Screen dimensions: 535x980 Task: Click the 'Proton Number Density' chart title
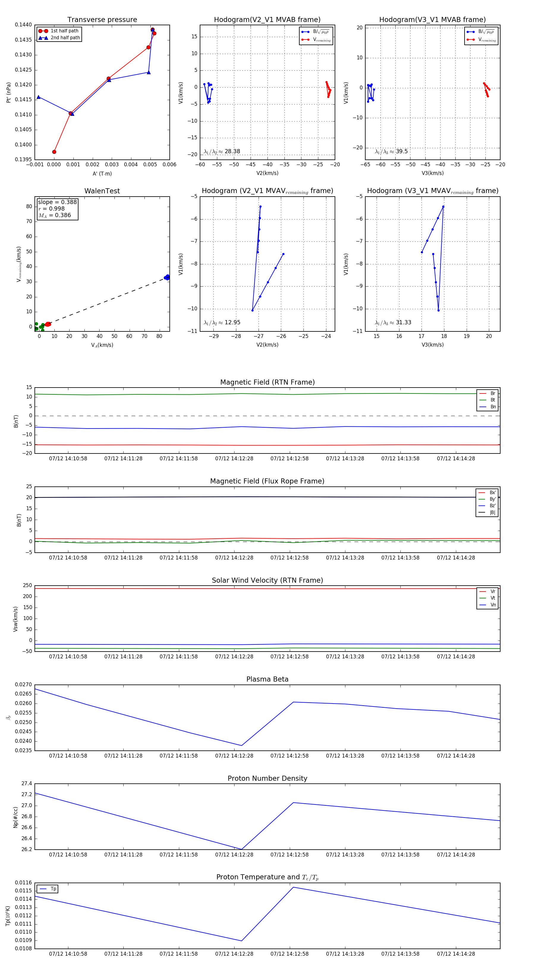click(267, 778)
